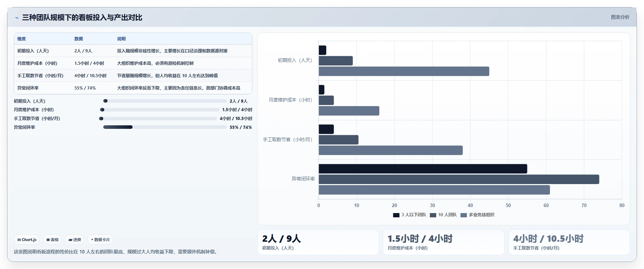Viewport: 644px width, 269px height.
Task: Click the 手工取数节省 progress bar track
Action: click(158, 119)
